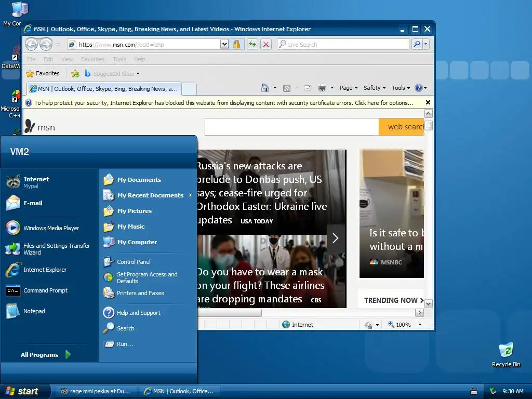Open Recycle Bin desktop icon
Viewport: 532px width, 399px height.
506,354
